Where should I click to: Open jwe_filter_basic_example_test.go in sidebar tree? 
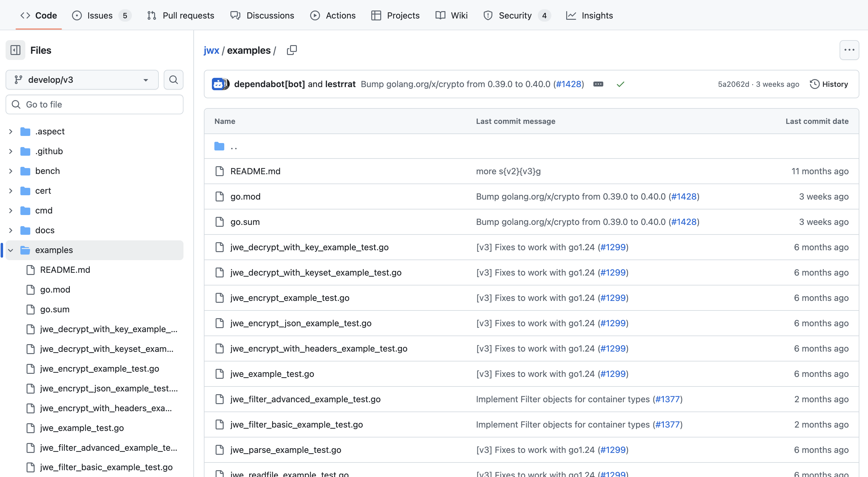(x=106, y=467)
